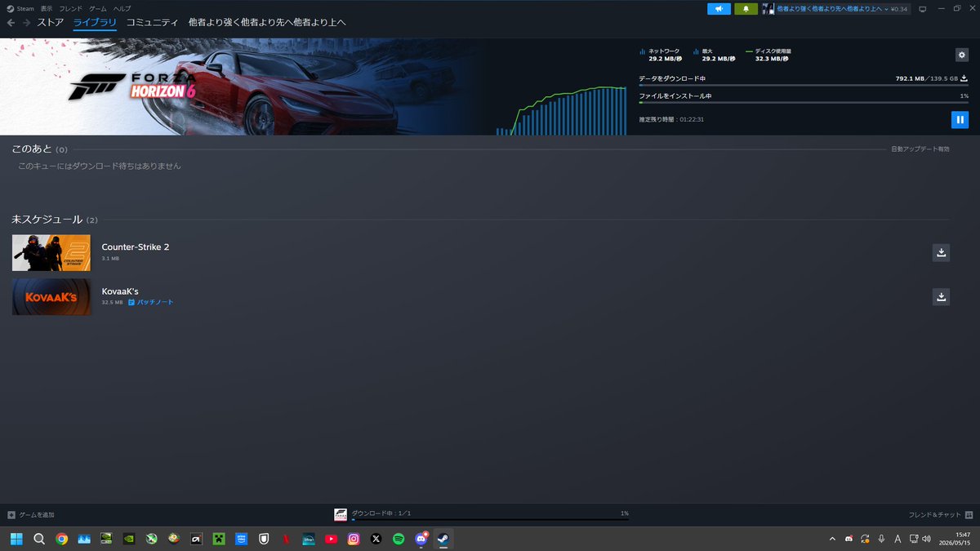Open Windows taskbar search
The image size is (980, 551).
39,539
